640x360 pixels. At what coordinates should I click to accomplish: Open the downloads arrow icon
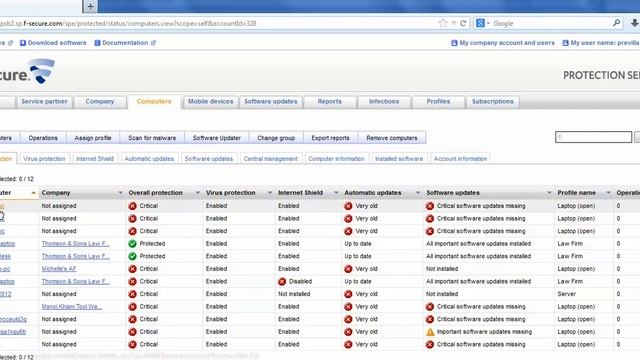pos(634,23)
